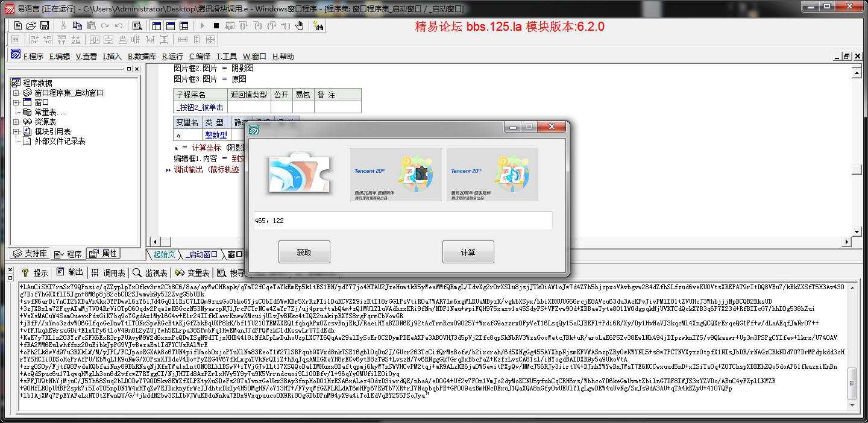Toggle the work panel layout icon
This screenshot has height=423, width=868.
click(x=157, y=25)
